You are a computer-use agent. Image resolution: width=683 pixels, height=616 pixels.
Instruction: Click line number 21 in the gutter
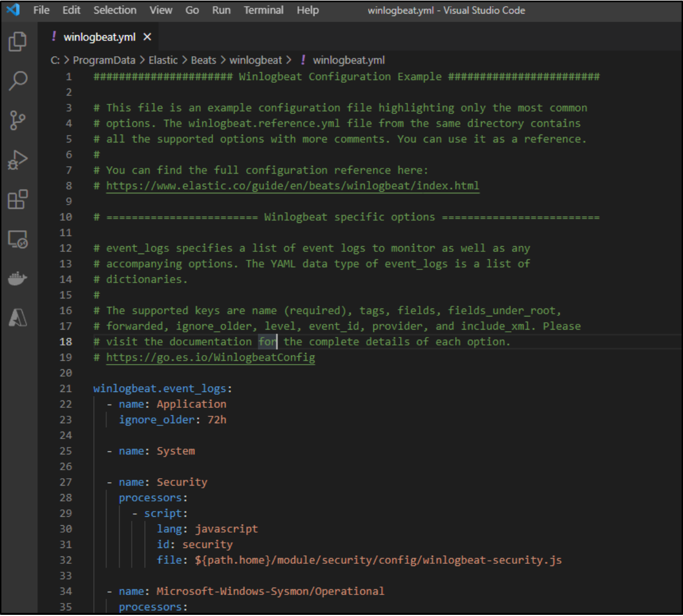click(66, 389)
